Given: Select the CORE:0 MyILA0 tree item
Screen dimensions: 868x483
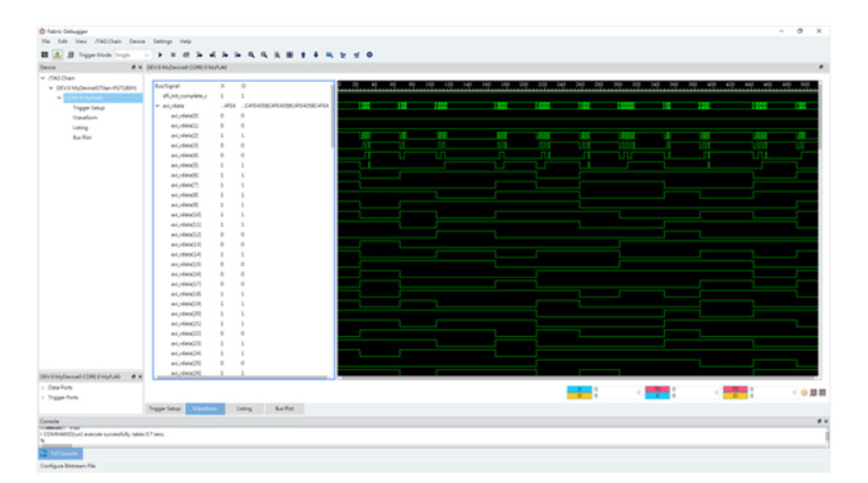Looking at the screenshot, I should (x=103, y=98).
